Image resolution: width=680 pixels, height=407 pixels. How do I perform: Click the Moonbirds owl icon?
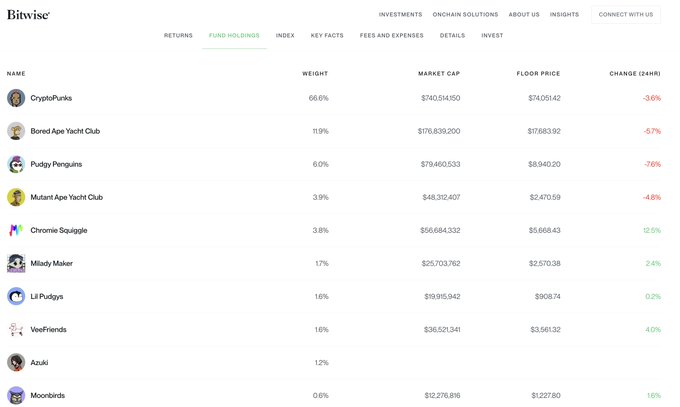(x=16, y=395)
